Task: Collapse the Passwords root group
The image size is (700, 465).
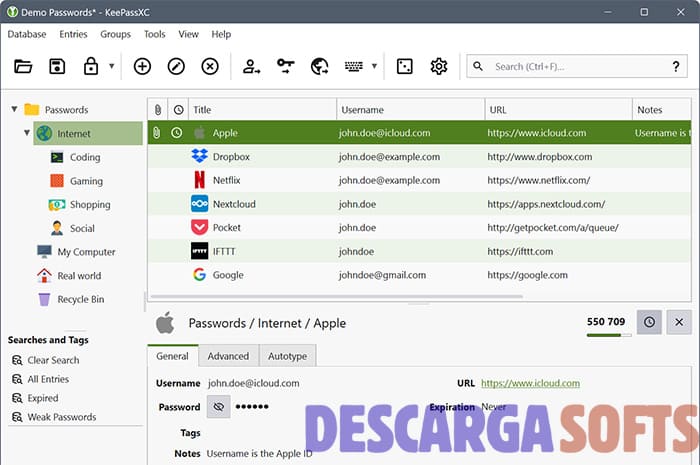Action: coord(14,109)
